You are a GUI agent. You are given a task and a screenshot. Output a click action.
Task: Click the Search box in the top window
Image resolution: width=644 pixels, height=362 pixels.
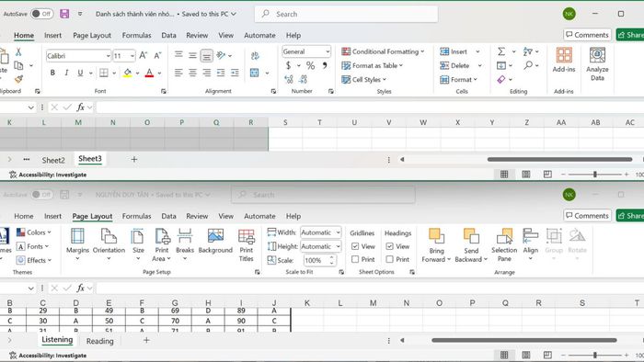pyautogui.click(x=346, y=14)
